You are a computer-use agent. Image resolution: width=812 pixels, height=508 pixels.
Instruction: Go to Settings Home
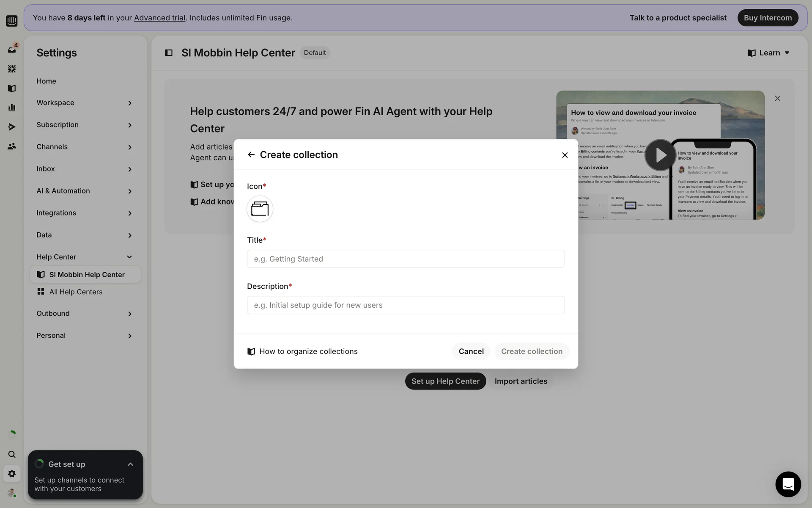(46, 81)
